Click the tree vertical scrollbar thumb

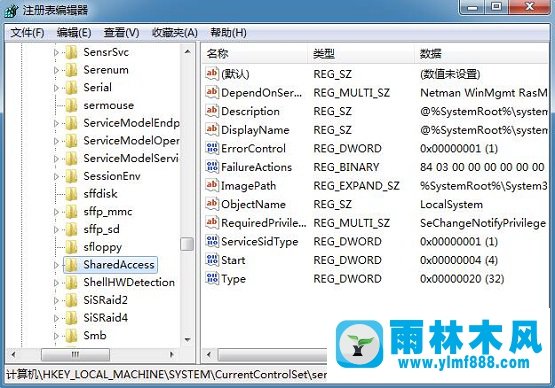(x=187, y=244)
